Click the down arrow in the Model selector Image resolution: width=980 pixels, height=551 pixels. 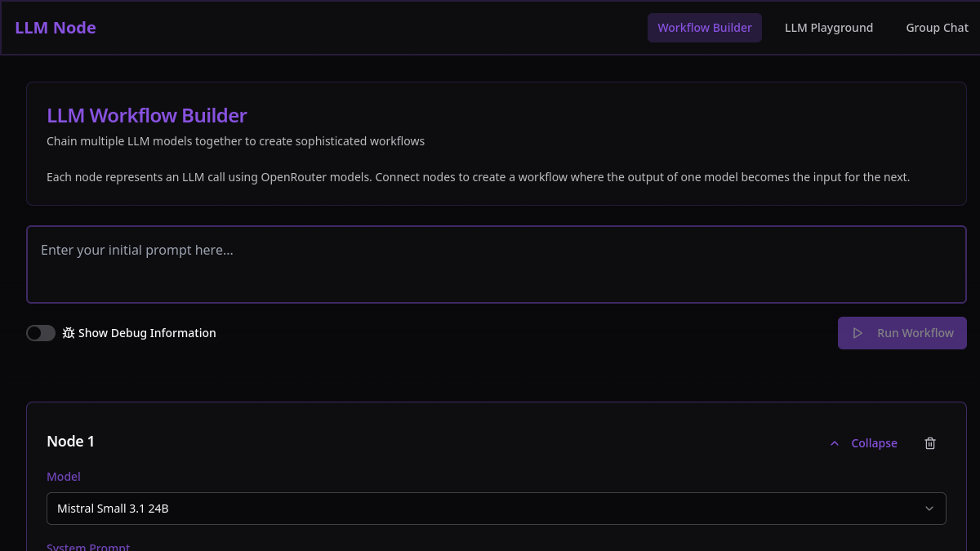click(929, 509)
